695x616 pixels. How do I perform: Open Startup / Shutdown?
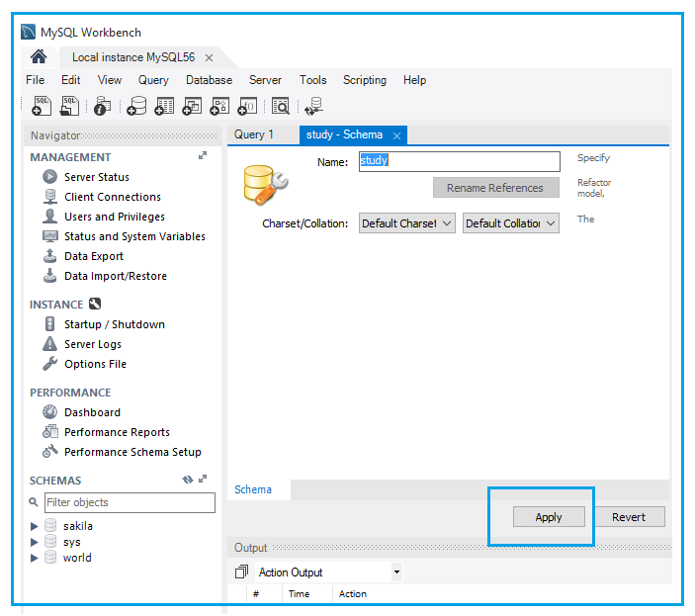coord(115,324)
